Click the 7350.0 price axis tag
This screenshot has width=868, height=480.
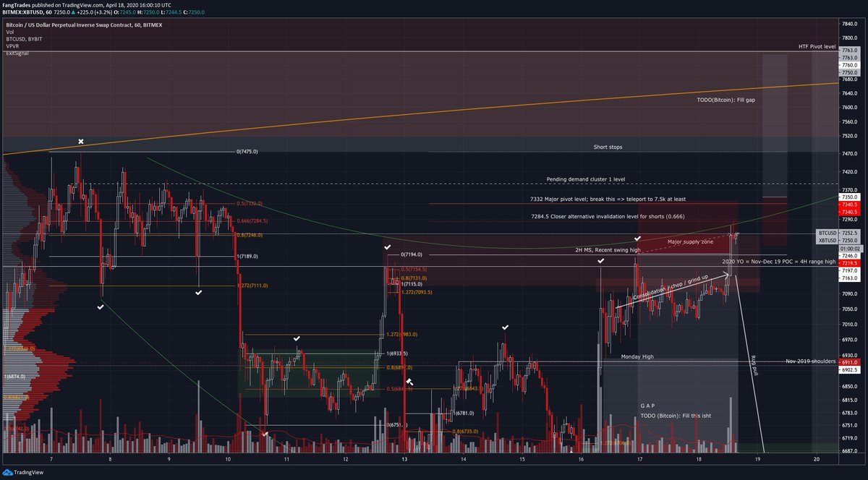point(849,197)
